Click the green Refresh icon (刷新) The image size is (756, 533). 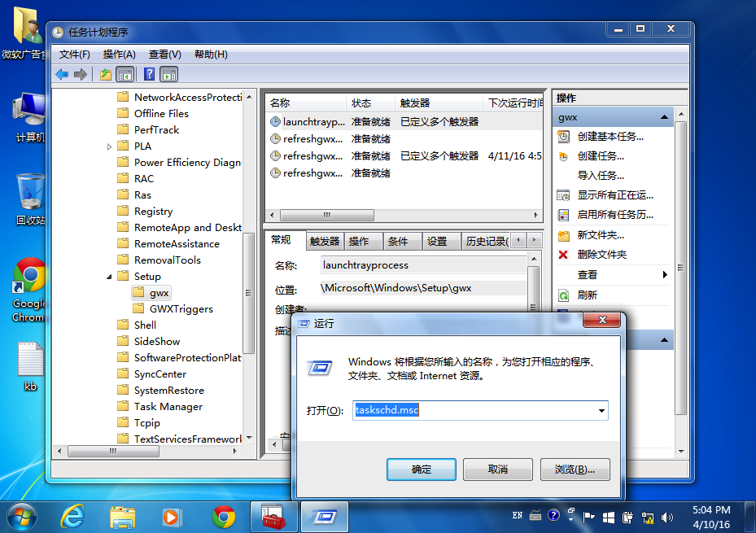click(563, 295)
